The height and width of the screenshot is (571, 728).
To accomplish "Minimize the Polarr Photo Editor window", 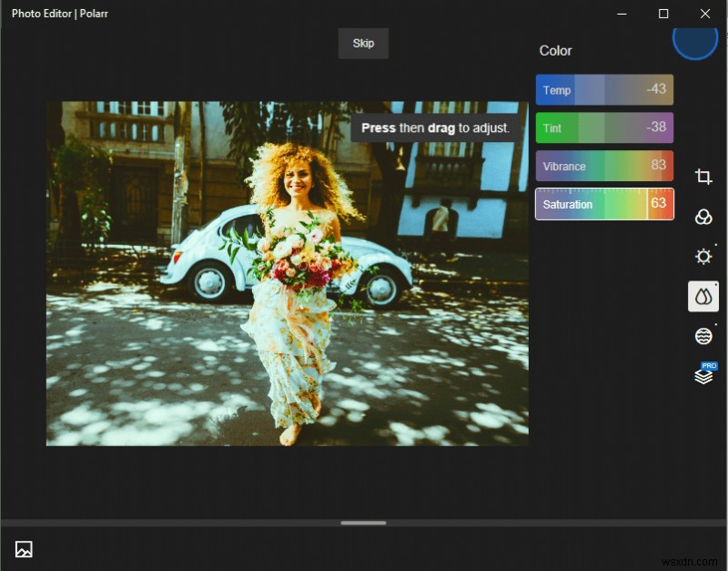I will [622, 14].
